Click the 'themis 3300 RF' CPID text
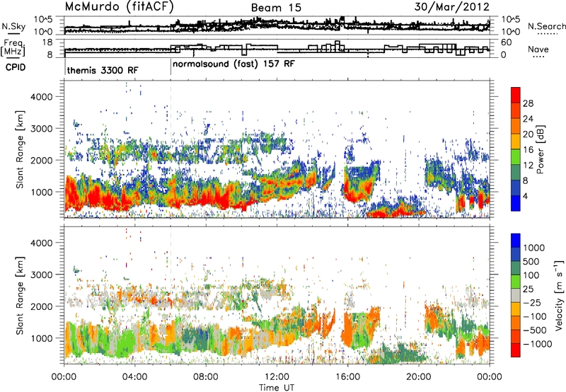 [103, 70]
